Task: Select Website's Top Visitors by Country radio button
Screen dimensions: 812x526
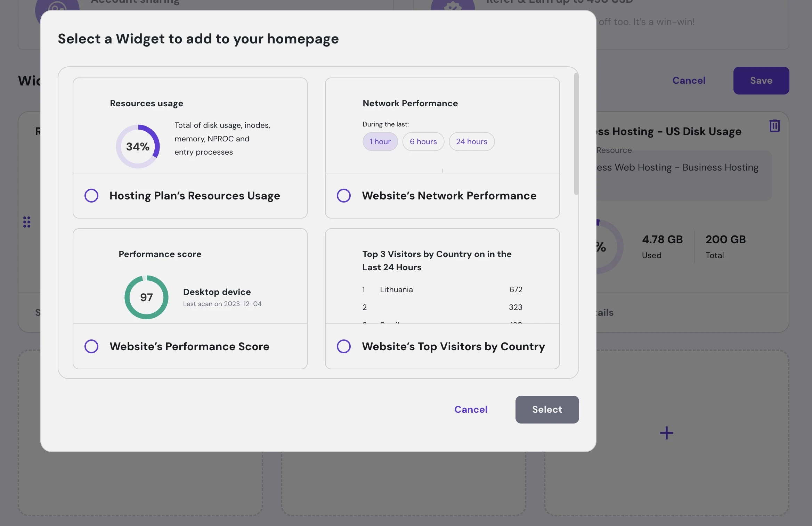Action: (343, 346)
